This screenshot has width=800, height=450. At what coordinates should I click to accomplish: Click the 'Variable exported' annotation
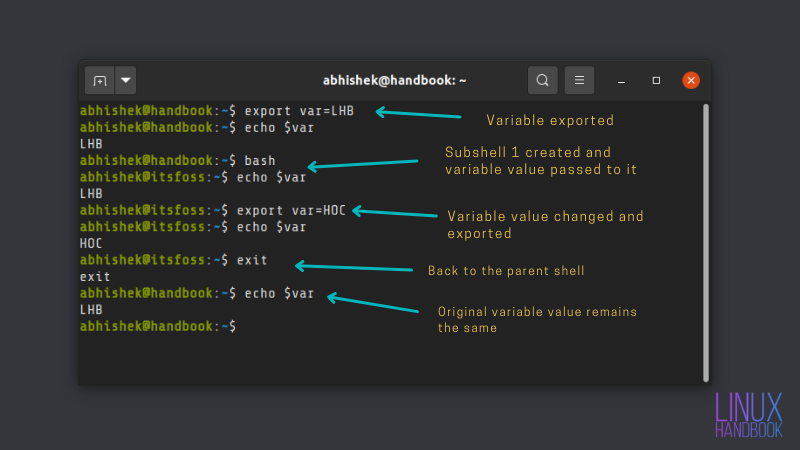[550, 120]
